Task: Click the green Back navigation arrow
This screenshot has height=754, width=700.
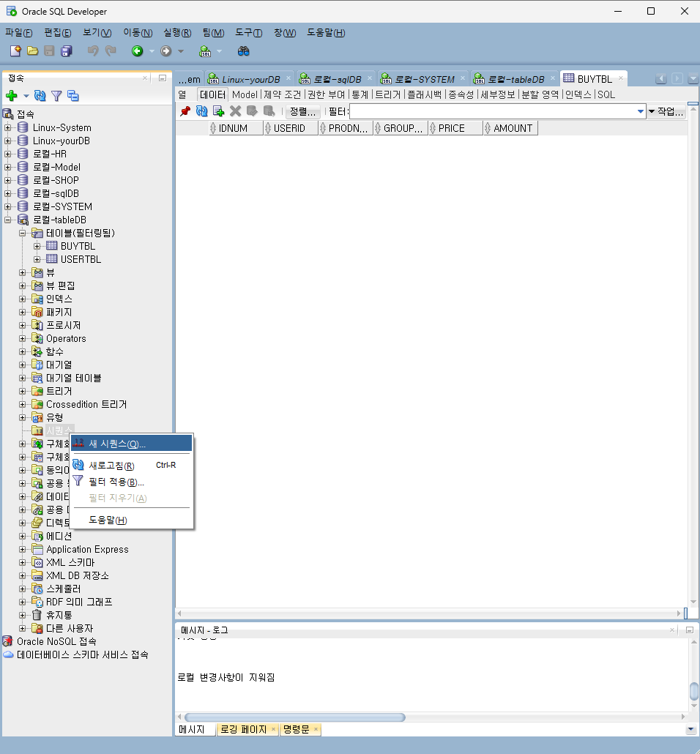Action: (138, 51)
